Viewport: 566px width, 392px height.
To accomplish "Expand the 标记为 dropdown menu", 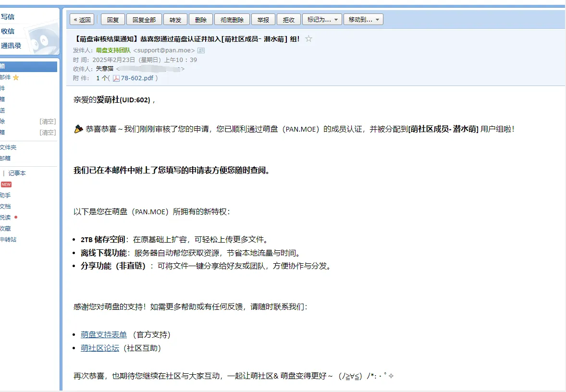I will (322, 20).
